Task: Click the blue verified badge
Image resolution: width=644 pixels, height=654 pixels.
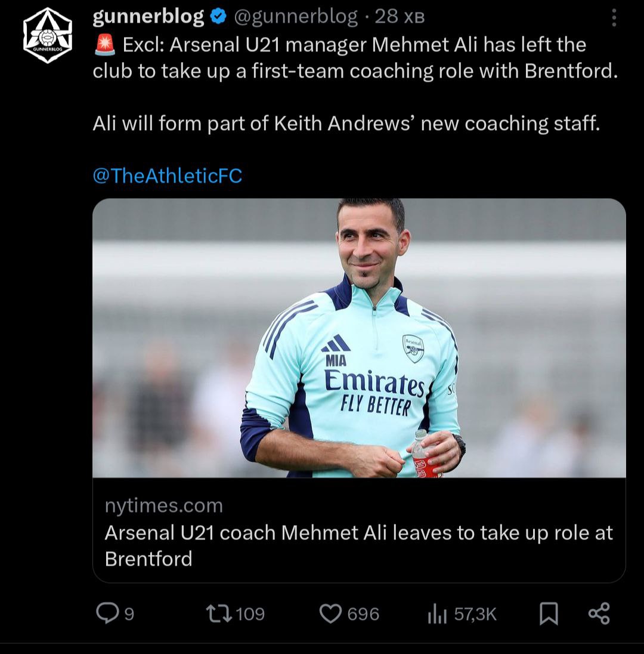Action: [219, 17]
